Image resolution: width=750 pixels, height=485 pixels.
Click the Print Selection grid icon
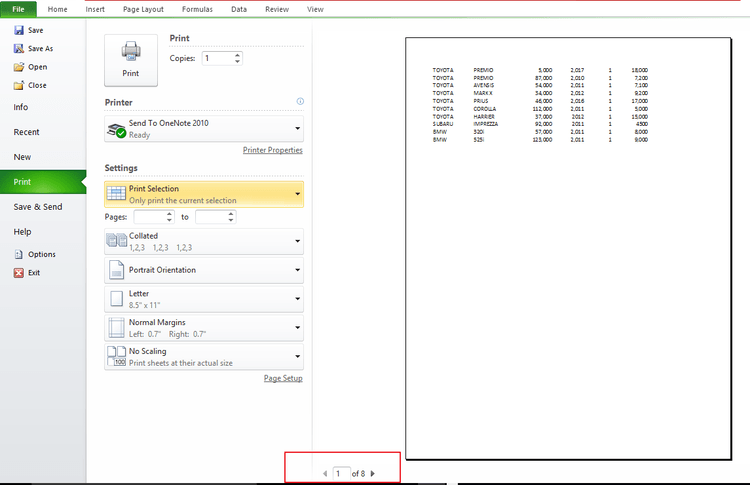click(116, 193)
